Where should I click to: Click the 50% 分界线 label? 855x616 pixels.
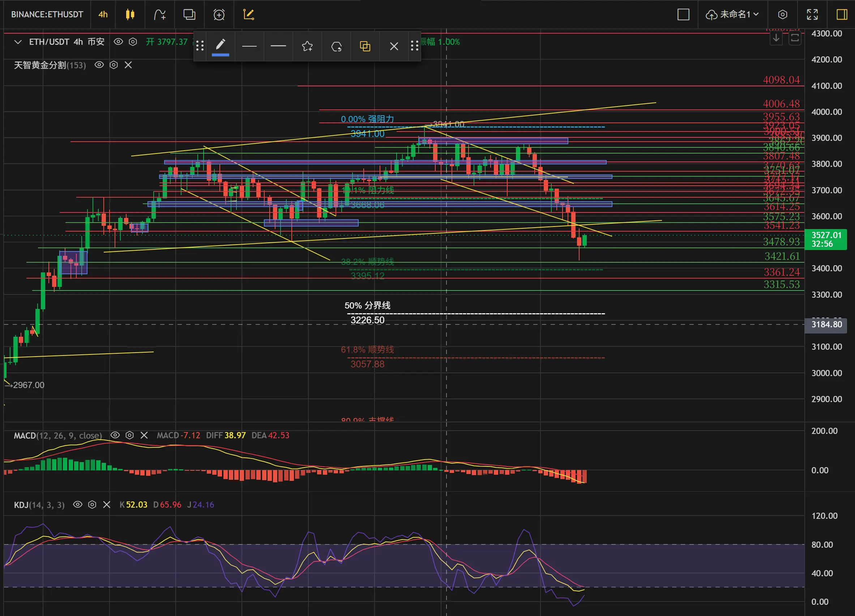368,306
